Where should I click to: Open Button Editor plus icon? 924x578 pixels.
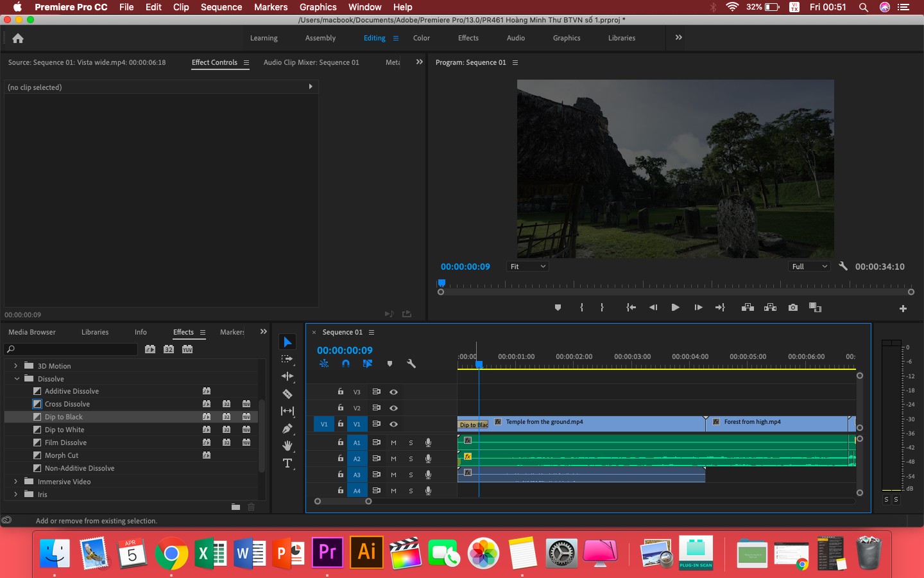pyautogui.click(x=903, y=308)
